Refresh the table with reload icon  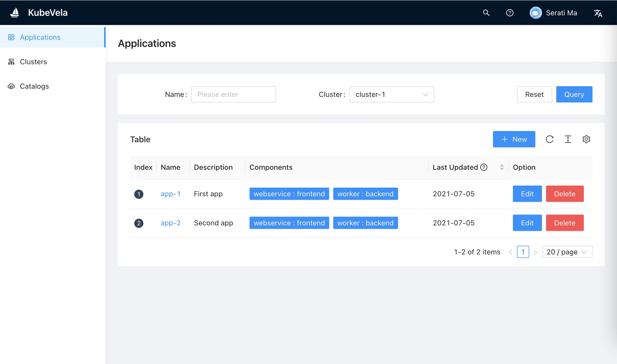point(550,139)
